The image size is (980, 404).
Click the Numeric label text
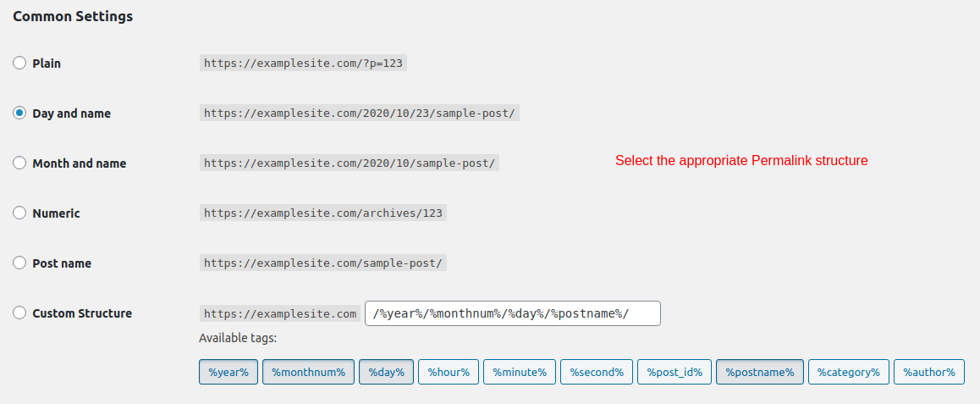pos(56,213)
